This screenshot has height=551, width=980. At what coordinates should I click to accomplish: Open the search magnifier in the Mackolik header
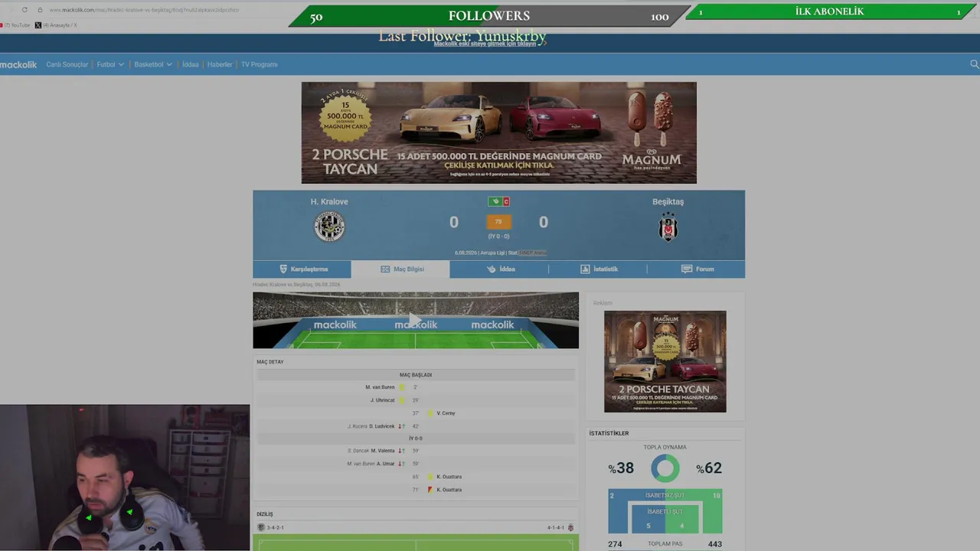click(x=974, y=64)
